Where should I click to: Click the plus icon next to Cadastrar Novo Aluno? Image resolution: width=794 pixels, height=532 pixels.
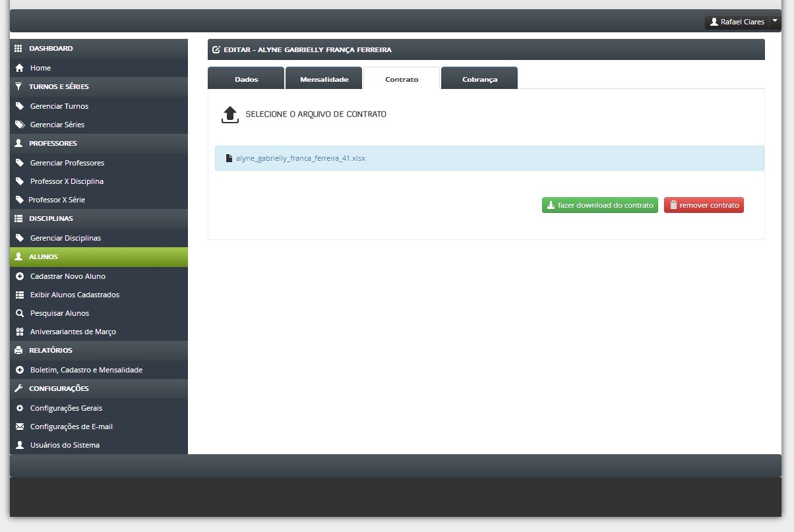[19, 276]
